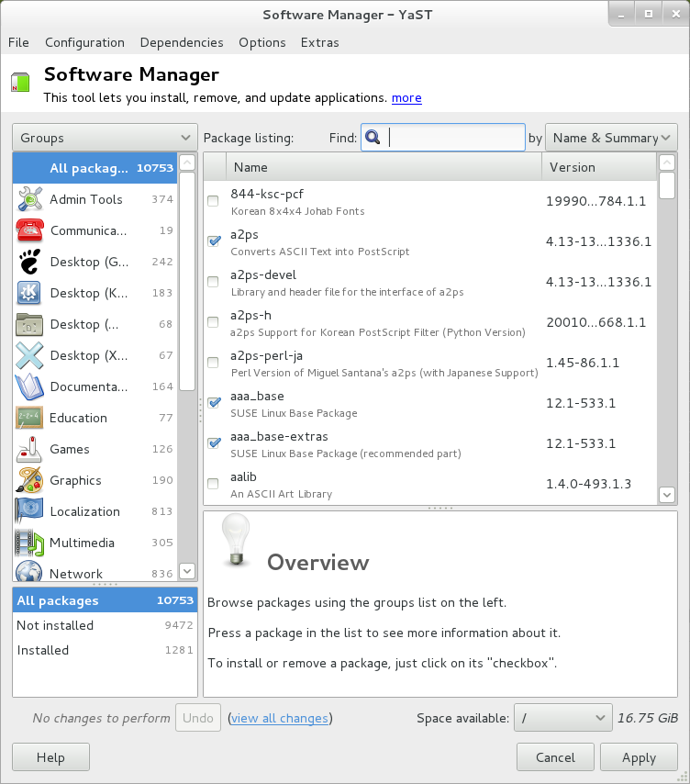The image size is (690, 784).
Task: Choose the GNOME Desktop footprint icon
Action: click(x=29, y=262)
